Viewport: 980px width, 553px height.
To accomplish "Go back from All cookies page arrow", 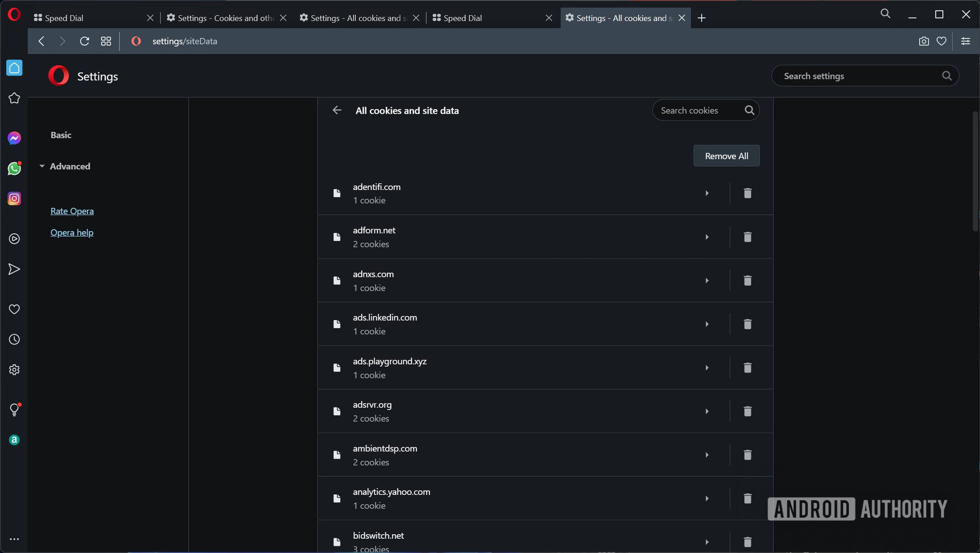I will pyautogui.click(x=337, y=110).
